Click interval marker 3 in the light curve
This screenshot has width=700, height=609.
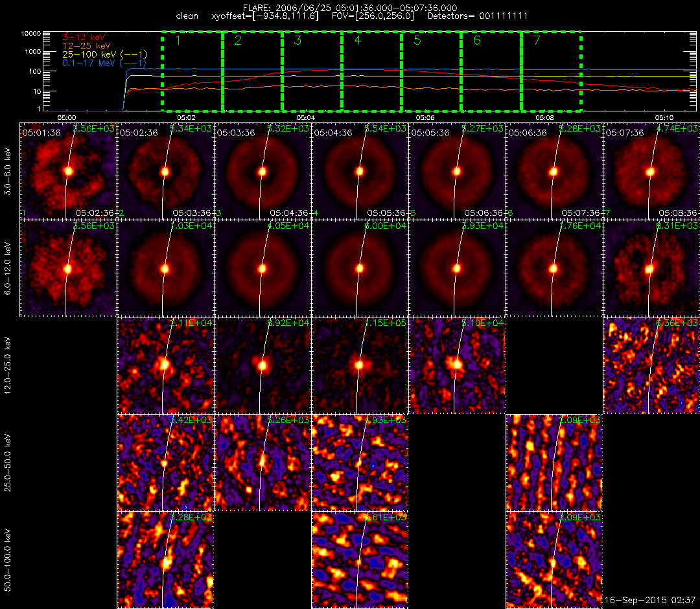(297, 41)
